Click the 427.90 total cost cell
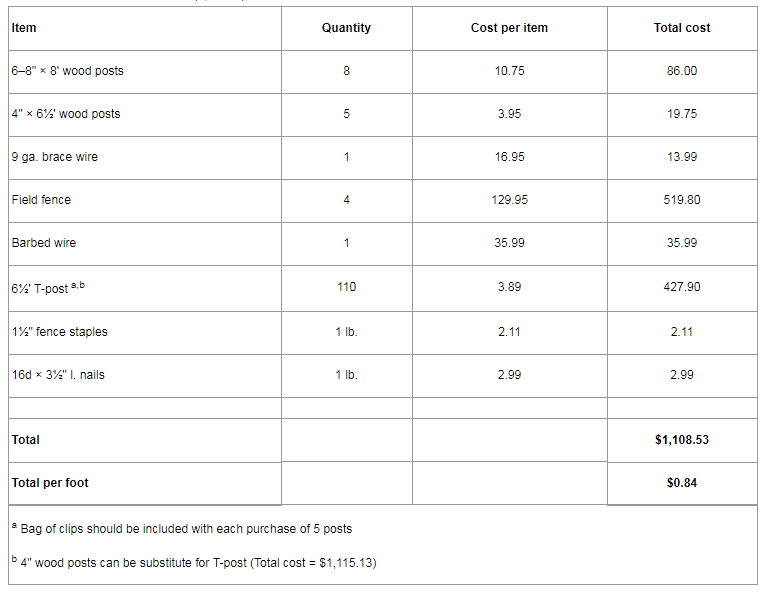 (682, 287)
